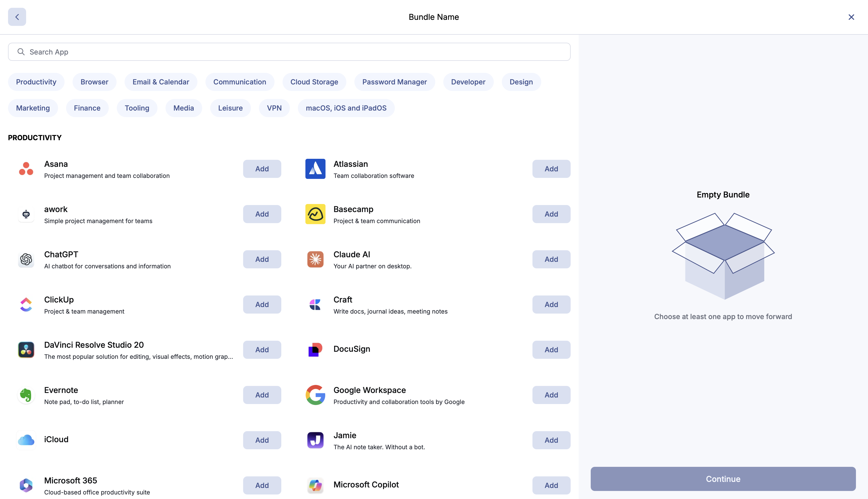Click "The AI note taker. Without a bot."
This screenshot has height=499, width=868.
pyautogui.click(x=379, y=447)
